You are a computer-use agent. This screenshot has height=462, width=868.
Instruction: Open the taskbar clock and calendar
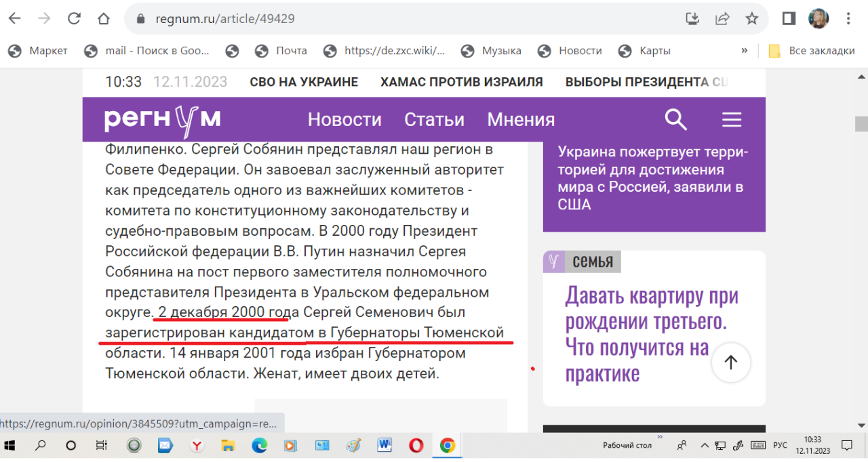[x=812, y=445]
